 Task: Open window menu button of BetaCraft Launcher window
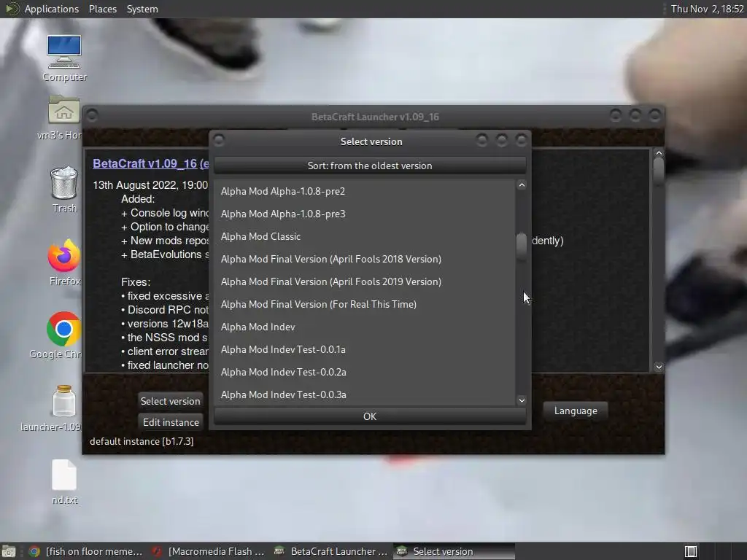[x=93, y=116]
